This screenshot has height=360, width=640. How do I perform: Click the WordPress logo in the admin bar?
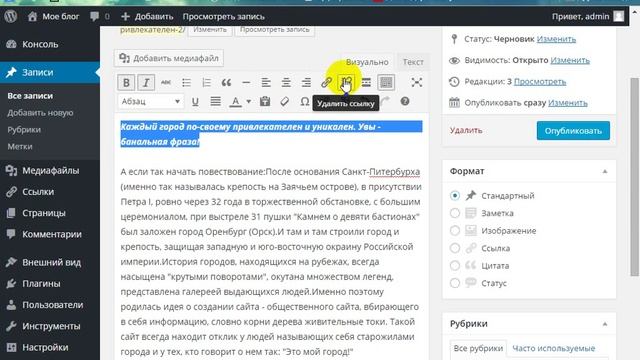[11, 16]
